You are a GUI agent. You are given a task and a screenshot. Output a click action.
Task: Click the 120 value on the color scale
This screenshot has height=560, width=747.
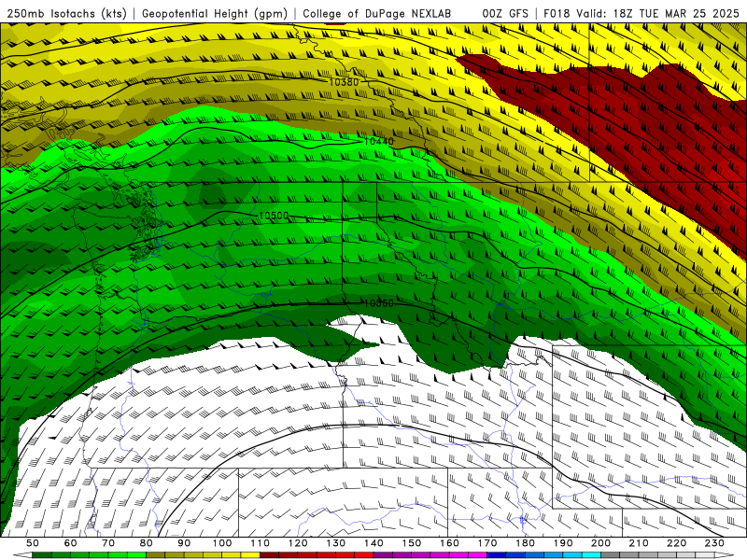click(x=298, y=543)
